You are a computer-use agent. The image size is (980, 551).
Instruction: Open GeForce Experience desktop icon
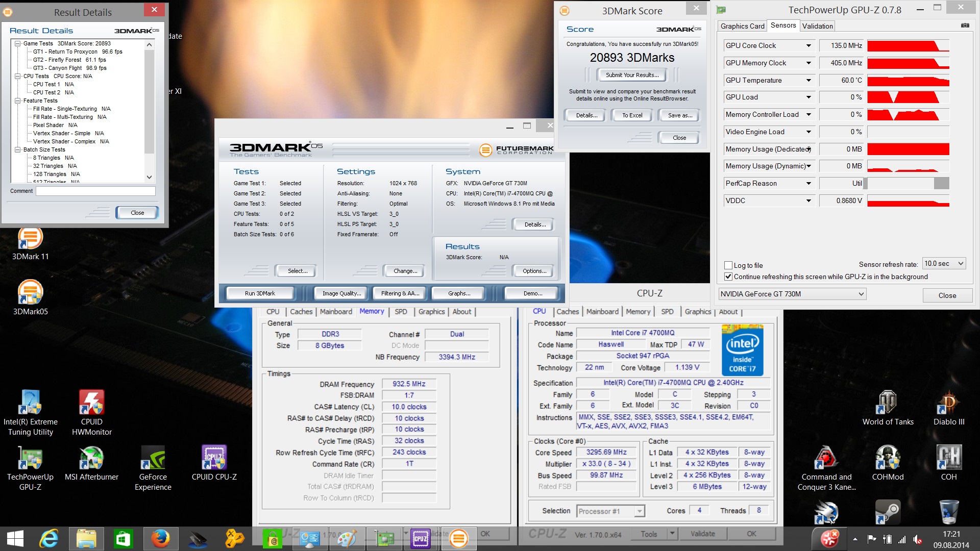153,467
